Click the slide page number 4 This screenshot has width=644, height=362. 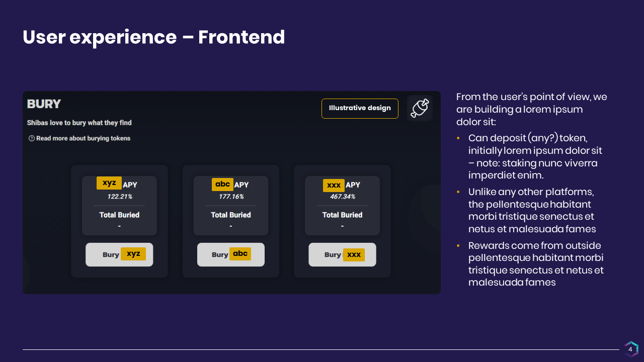(630, 349)
